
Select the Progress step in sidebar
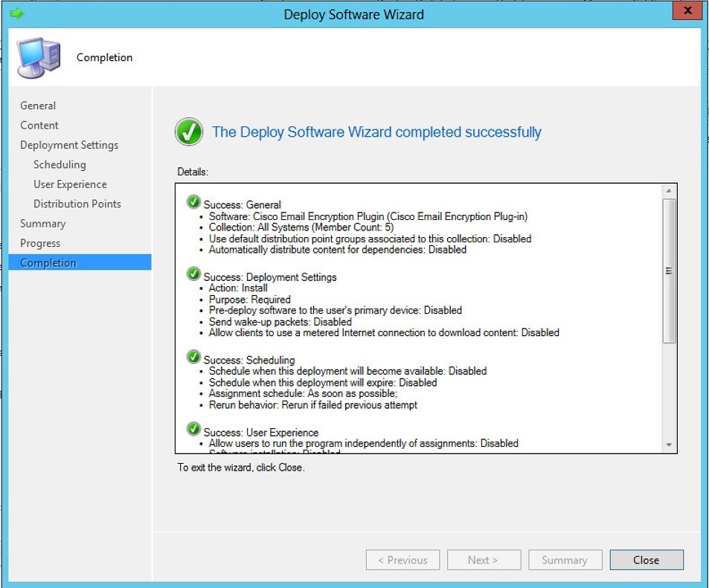[x=40, y=243]
